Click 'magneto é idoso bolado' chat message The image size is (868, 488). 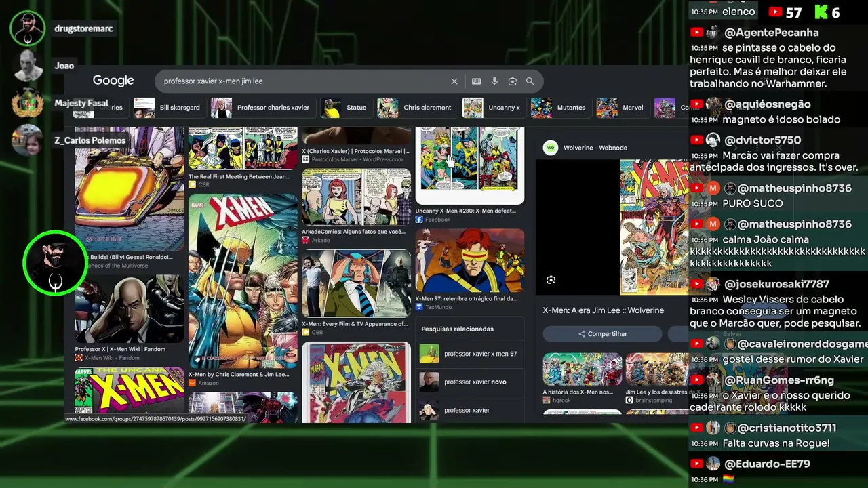(x=781, y=120)
